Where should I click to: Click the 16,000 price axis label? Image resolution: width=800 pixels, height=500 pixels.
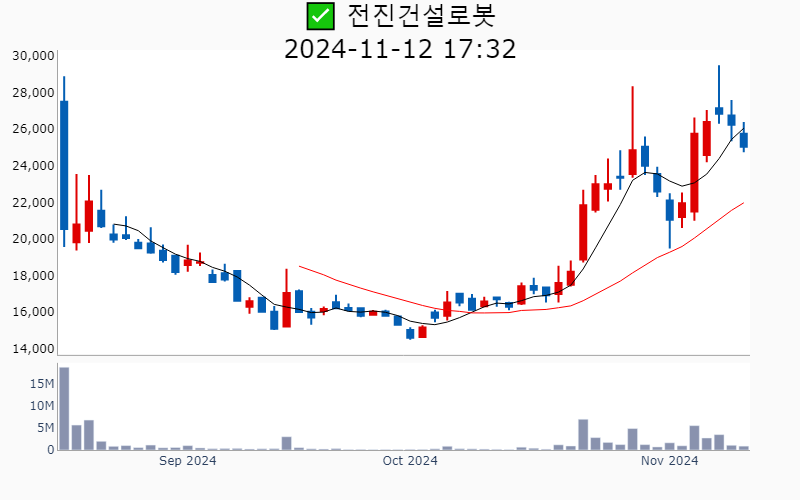pyautogui.click(x=33, y=311)
